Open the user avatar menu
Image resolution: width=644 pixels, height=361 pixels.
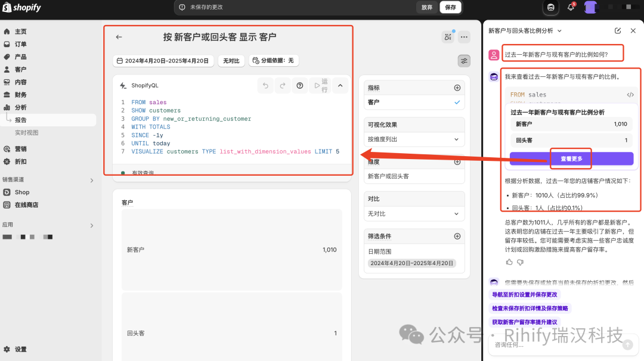coord(590,7)
